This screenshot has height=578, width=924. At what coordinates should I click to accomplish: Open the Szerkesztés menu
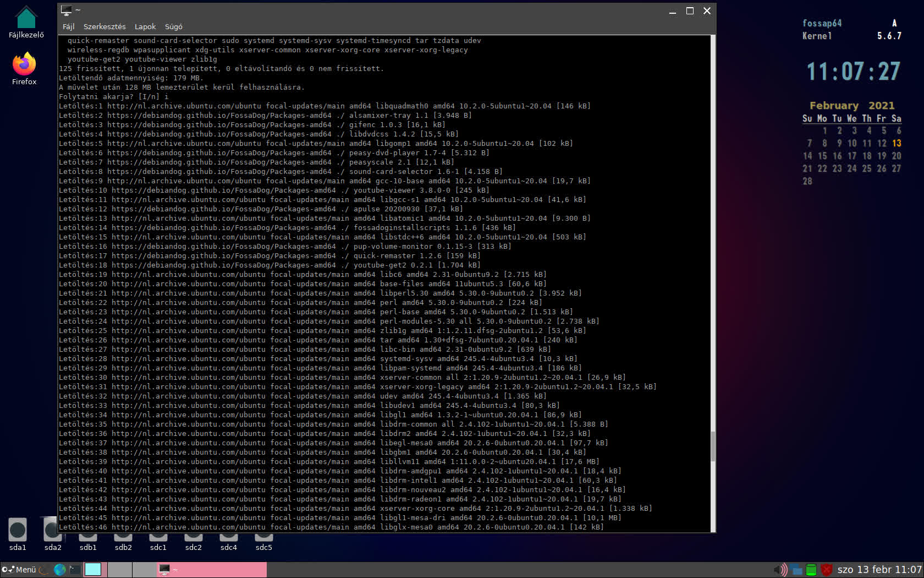[x=105, y=26]
